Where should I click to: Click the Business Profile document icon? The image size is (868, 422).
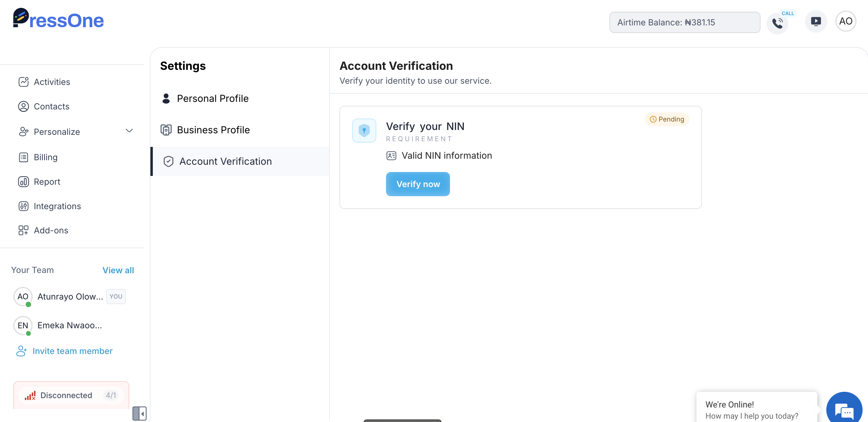point(166,130)
